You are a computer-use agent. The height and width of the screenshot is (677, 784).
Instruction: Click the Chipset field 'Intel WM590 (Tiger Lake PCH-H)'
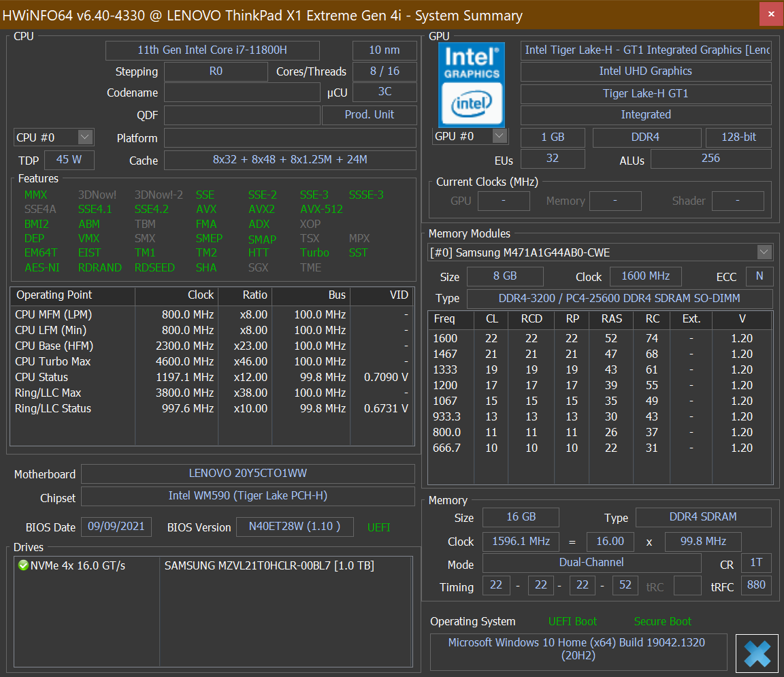click(x=248, y=496)
